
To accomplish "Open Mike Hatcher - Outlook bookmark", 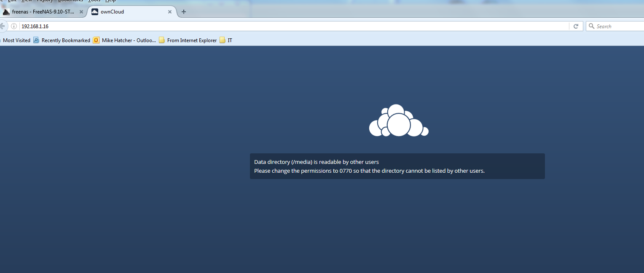I will pos(125,40).
